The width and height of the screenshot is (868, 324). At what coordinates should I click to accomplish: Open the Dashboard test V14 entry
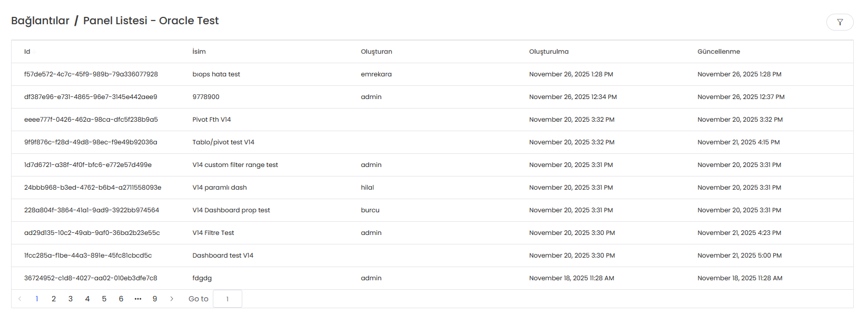click(223, 255)
